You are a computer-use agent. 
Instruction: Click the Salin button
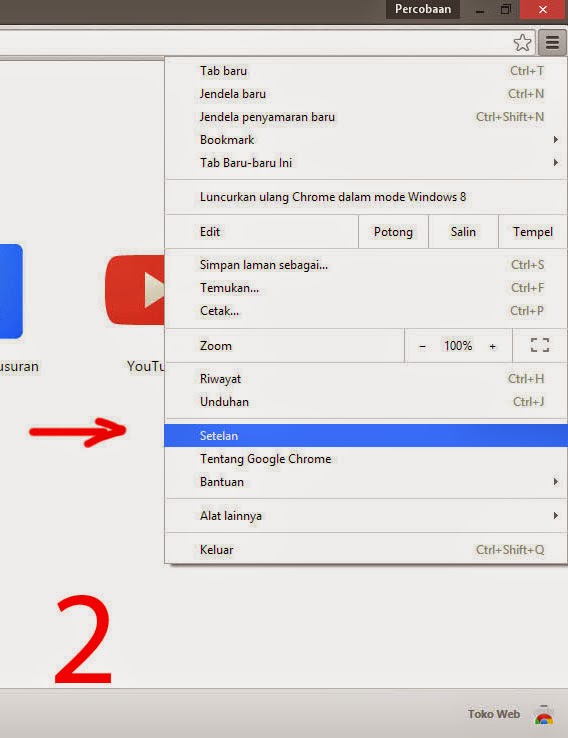pos(463,232)
